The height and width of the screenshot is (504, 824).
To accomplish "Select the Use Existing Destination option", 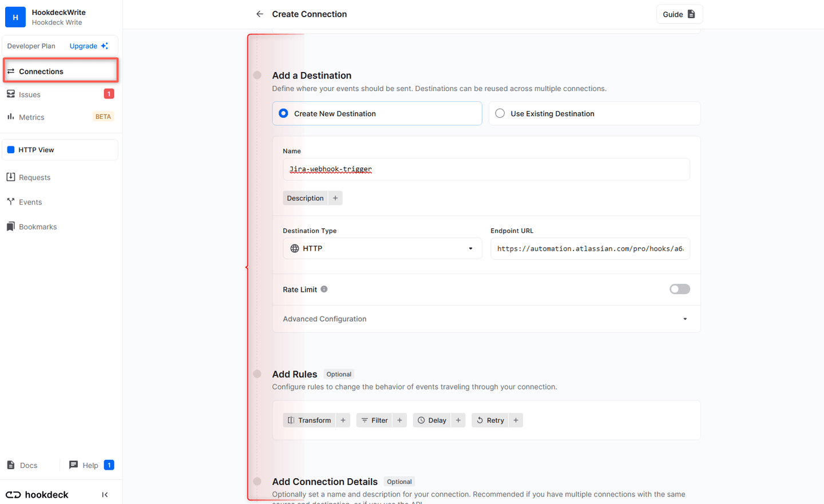I will 500,113.
